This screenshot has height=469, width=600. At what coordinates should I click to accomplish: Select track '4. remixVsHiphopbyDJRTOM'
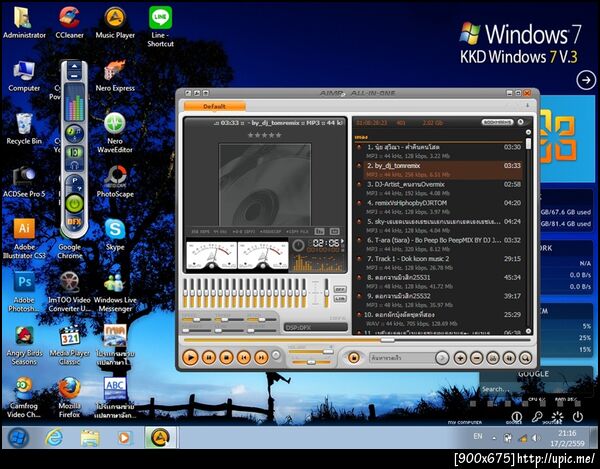pyautogui.click(x=439, y=207)
